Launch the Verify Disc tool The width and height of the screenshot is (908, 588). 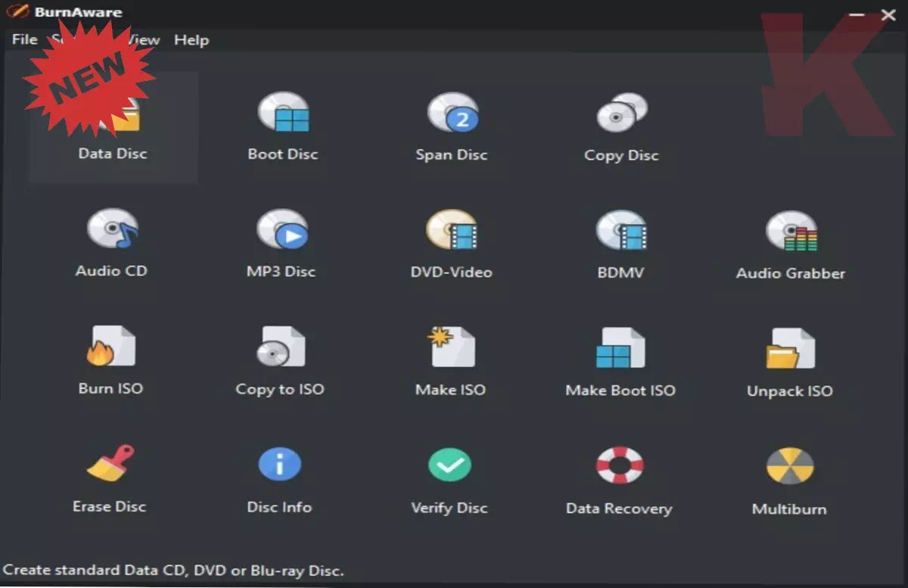tap(449, 481)
